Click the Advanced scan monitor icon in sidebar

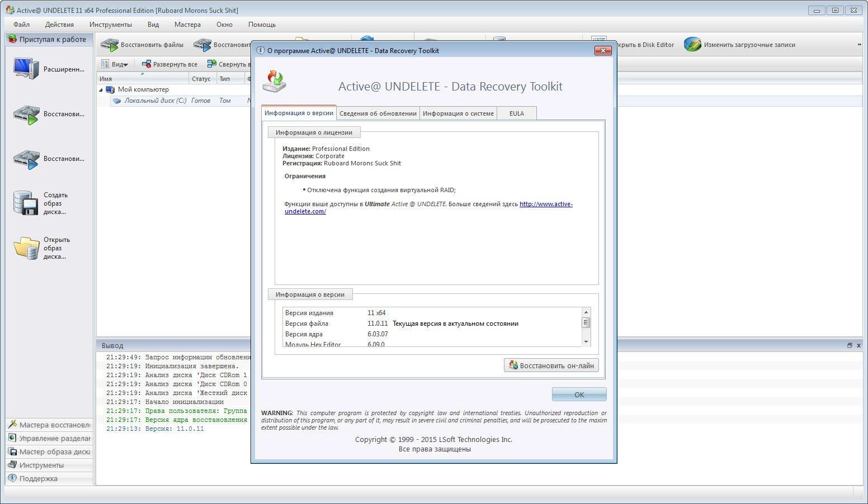point(26,69)
